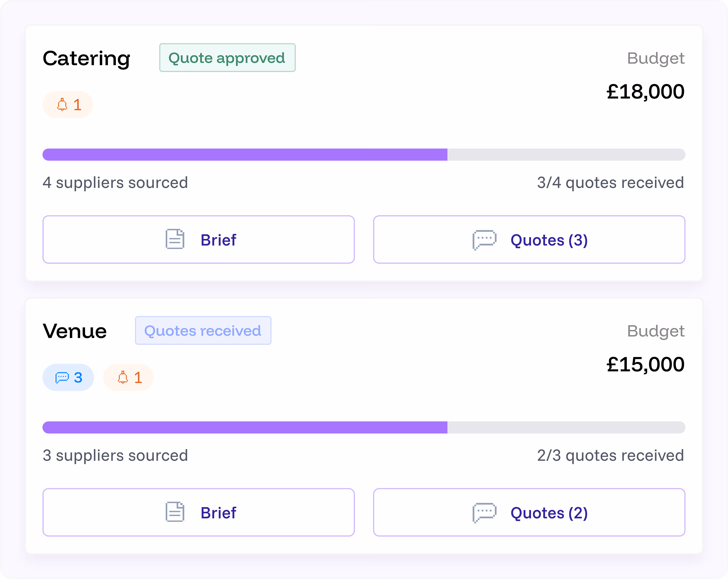The width and height of the screenshot is (728, 579).
Task: Click the Catering bell notification badge
Action: pyautogui.click(x=67, y=105)
